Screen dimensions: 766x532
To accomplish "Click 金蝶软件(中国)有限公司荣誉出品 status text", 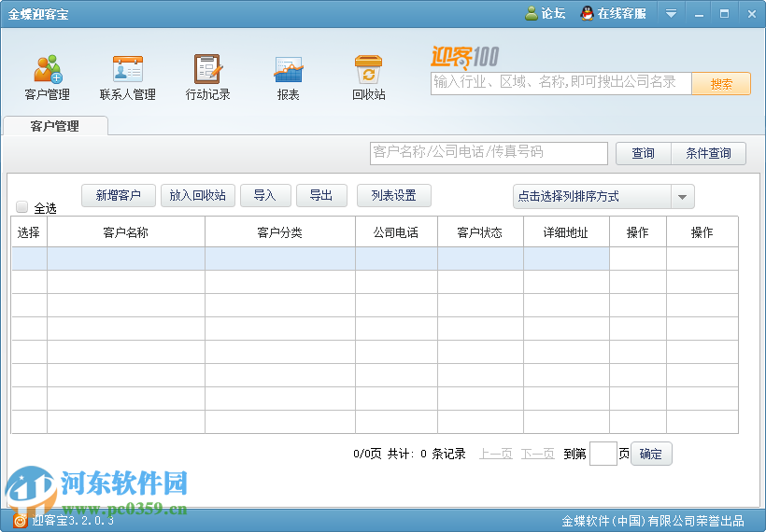I will 653,521.
